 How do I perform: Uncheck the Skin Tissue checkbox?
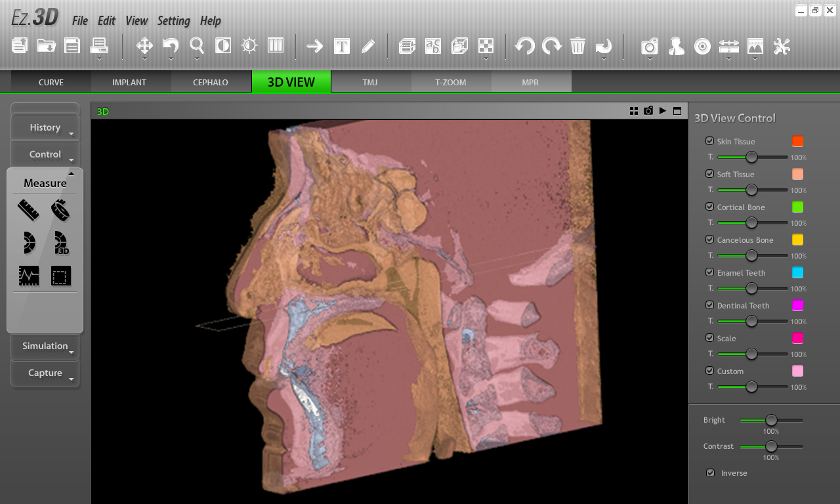pos(709,141)
